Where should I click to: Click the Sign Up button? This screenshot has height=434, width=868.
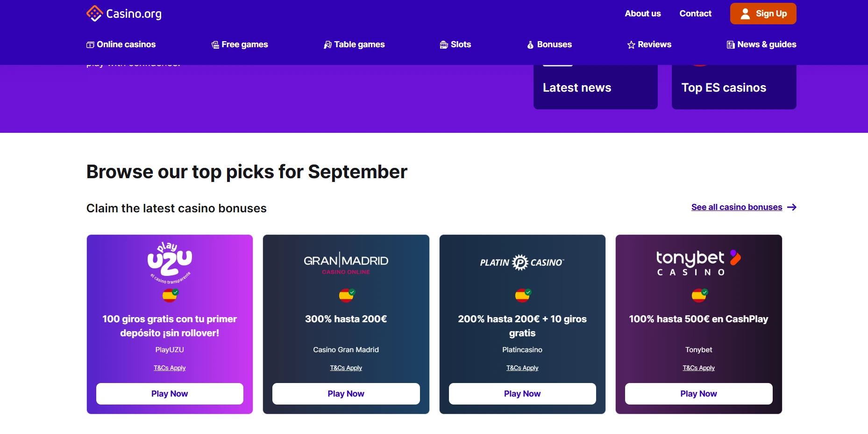(763, 14)
